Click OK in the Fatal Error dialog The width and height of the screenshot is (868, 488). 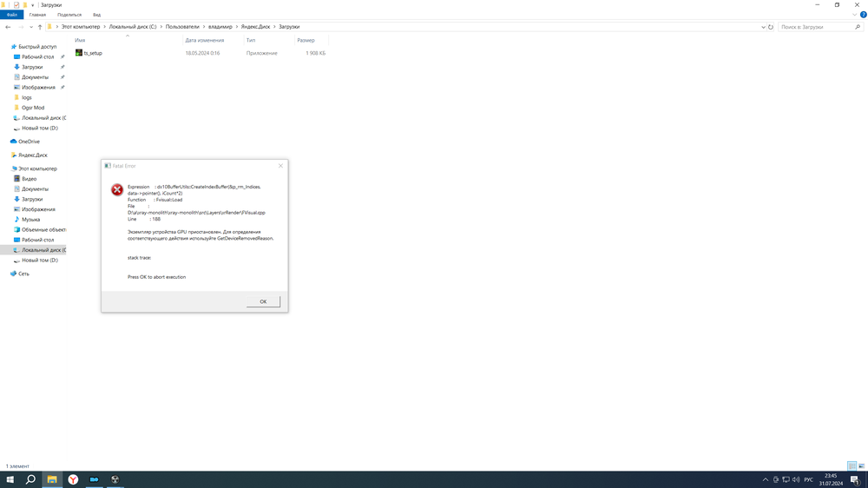click(263, 301)
